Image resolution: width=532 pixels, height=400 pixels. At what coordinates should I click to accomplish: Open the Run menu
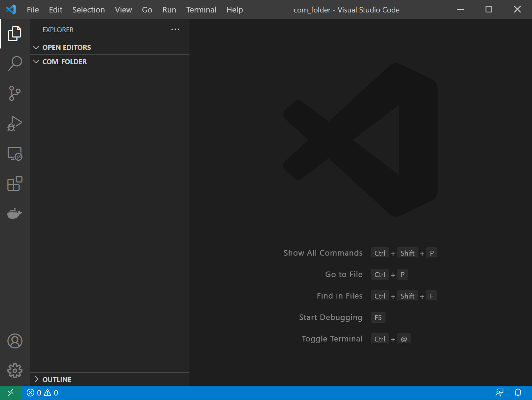coord(169,10)
